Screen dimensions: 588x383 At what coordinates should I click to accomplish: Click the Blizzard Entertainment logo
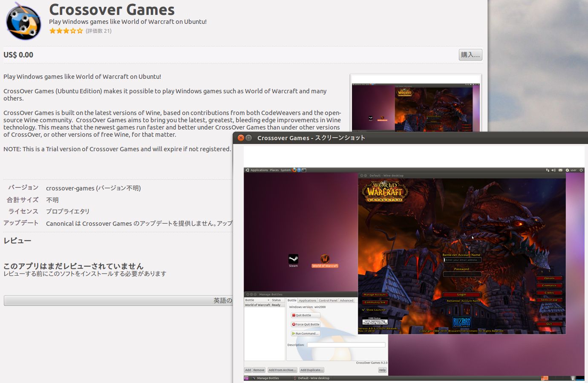(x=461, y=322)
